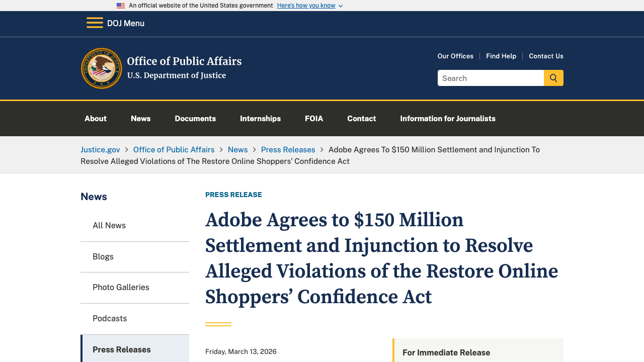Open the News navigation item

tap(141, 119)
